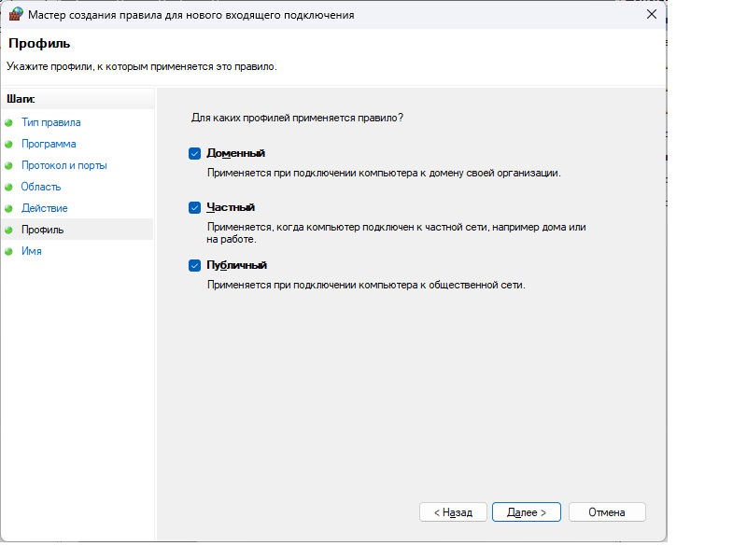Select the Имя step label
The height and width of the screenshot is (560, 747).
(x=31, y=251)
